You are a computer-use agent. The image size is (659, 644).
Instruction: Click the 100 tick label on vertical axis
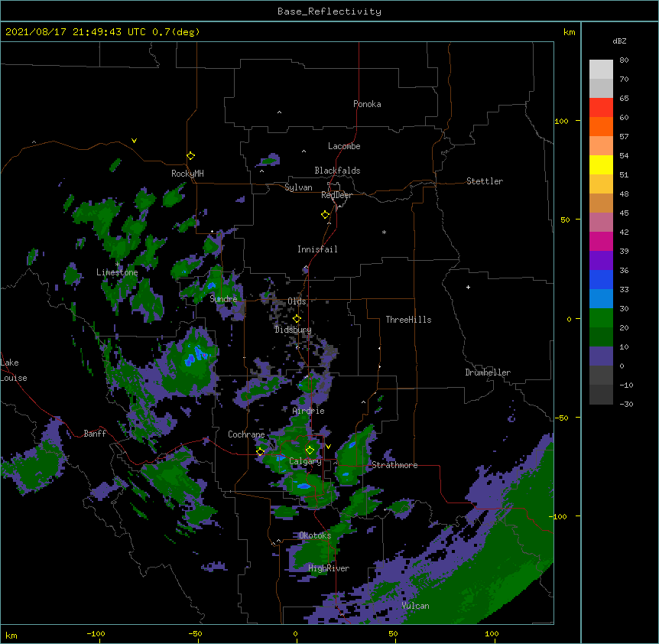coord(561,121)
